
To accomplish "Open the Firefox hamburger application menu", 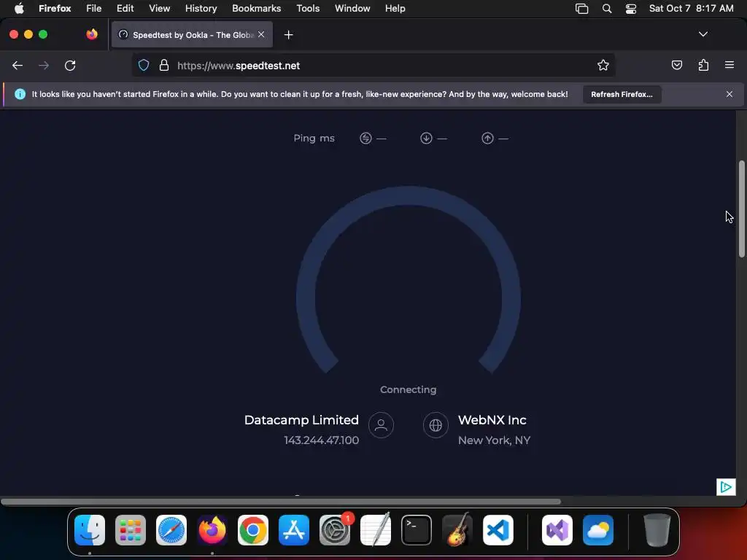I will [x=729, y=65].
